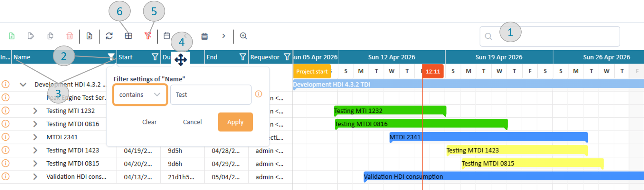Click into the search box
The image size is (644, 190).
point(550,36)
